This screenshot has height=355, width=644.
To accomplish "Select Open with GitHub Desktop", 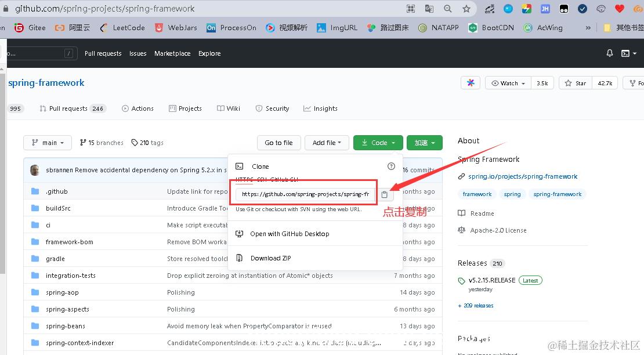I will pyautogui.click(x=290, y=234).
